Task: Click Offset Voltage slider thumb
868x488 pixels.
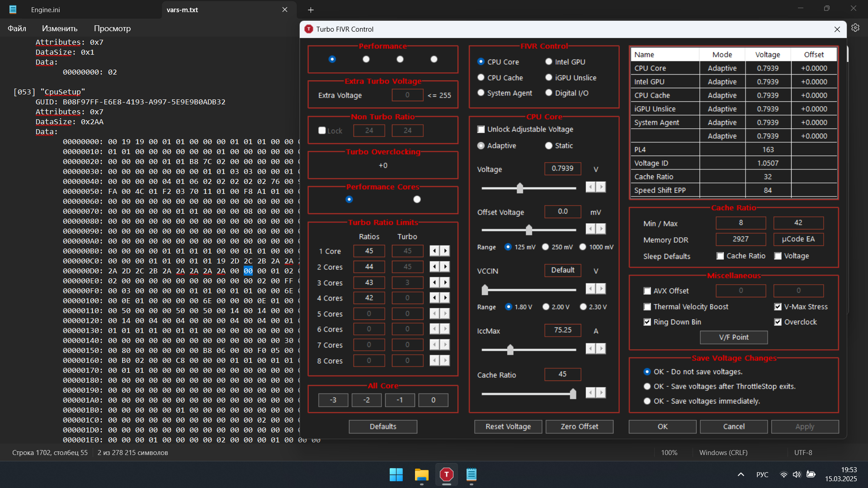Action: [529, 230]
